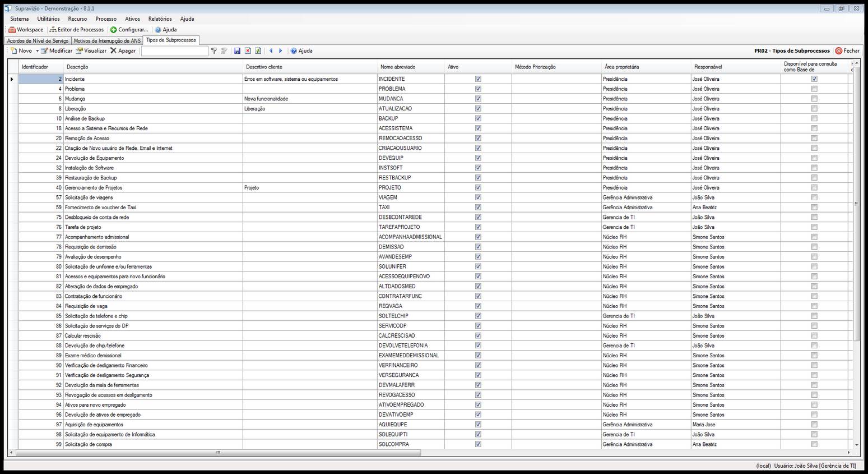Image resolution: width=868 pixels, height=474 pixels.
Task: Launch the Editor de Processos
Action: click(x=77, y=30)
